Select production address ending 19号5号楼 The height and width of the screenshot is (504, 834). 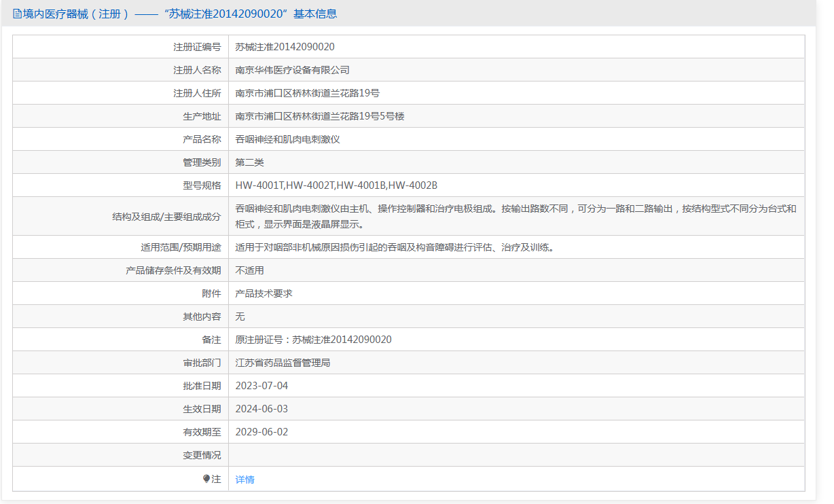pyautogui.click(x=320, y=116)
